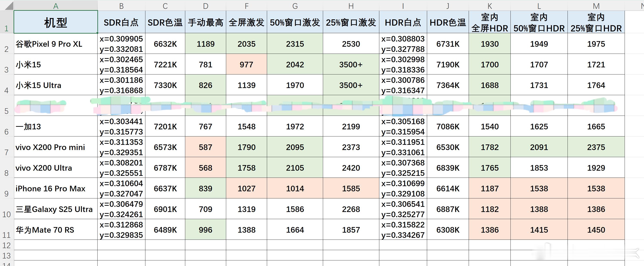Select row 12 header

coord(7,245)
